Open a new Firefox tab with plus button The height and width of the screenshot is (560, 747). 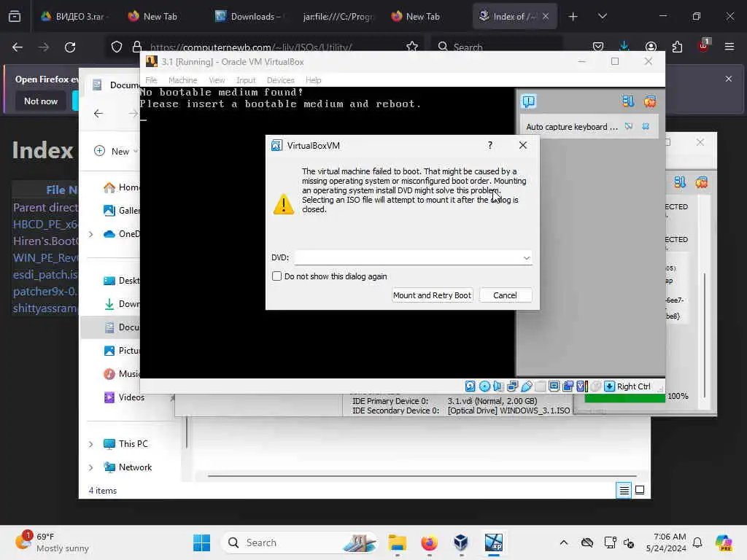573,16
